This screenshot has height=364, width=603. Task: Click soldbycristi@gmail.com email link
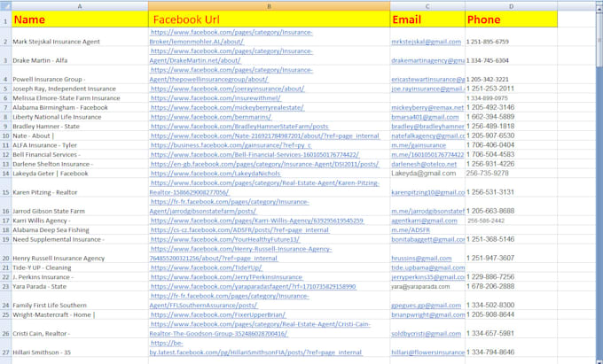[427, 334]
